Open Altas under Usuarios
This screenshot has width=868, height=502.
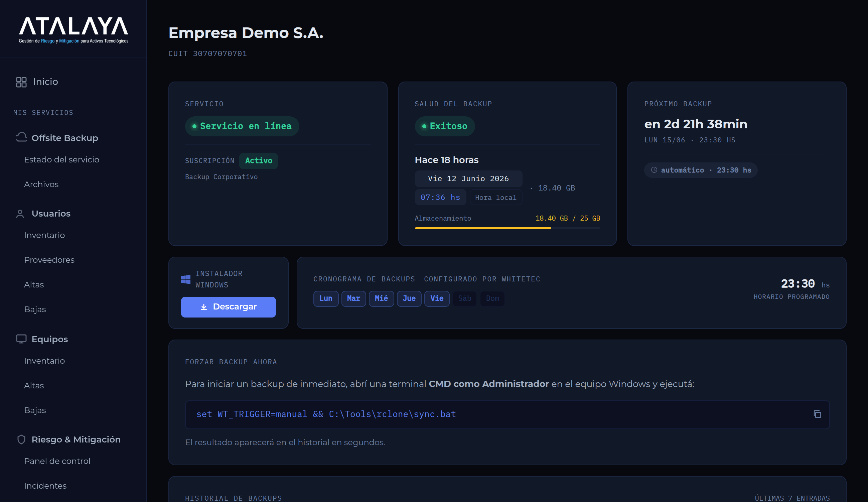(x=34, y=285)
